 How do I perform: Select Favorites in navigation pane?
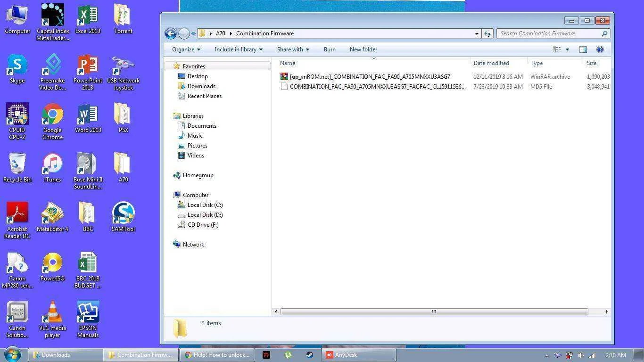coord(194,66)
